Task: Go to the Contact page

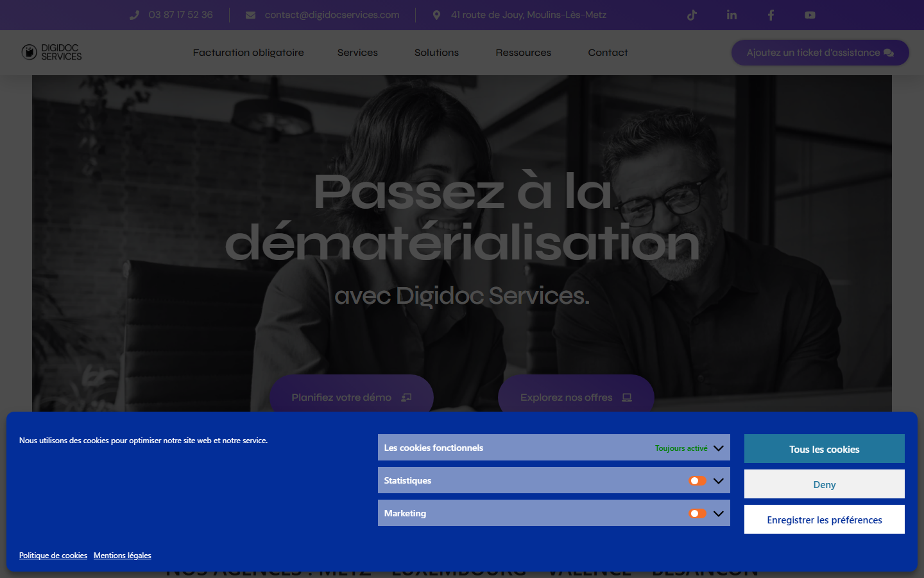Action: coord(608,53)
